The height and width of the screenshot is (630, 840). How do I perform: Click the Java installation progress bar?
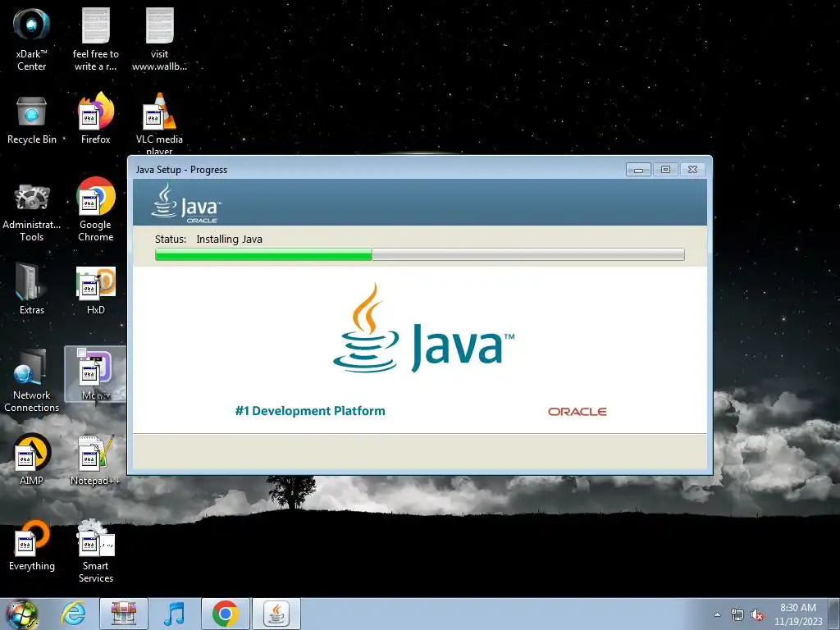(x=419, y=254)
